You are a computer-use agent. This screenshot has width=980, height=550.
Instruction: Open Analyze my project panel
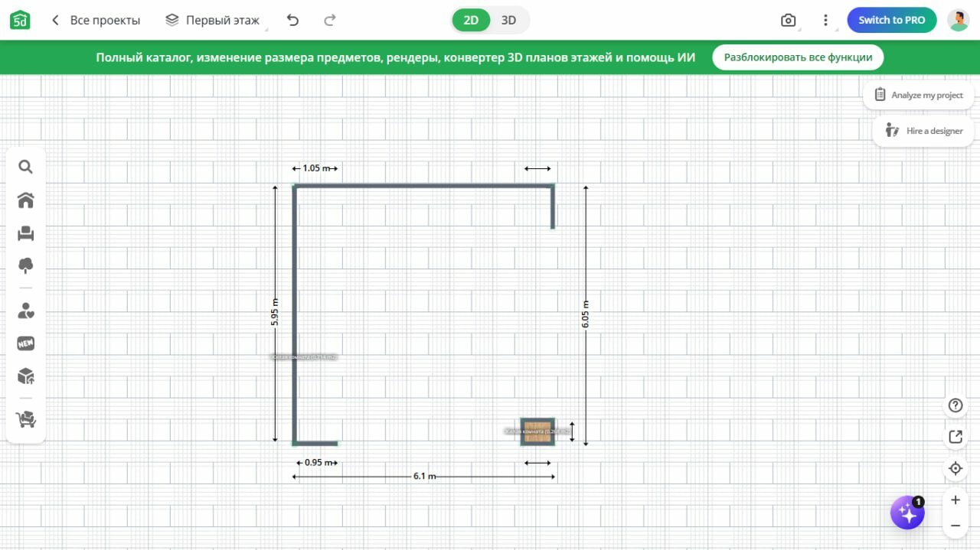pos(919,96)
